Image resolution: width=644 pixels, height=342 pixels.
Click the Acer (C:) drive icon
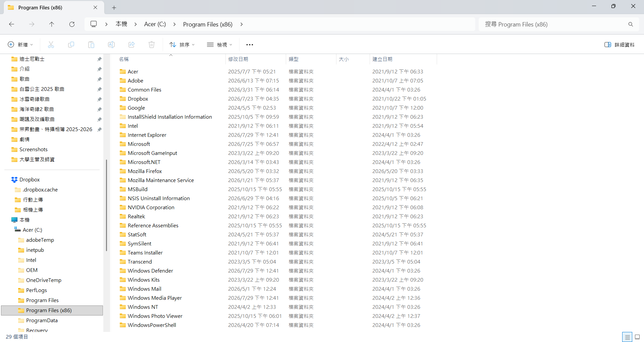[x=17, y=230]
